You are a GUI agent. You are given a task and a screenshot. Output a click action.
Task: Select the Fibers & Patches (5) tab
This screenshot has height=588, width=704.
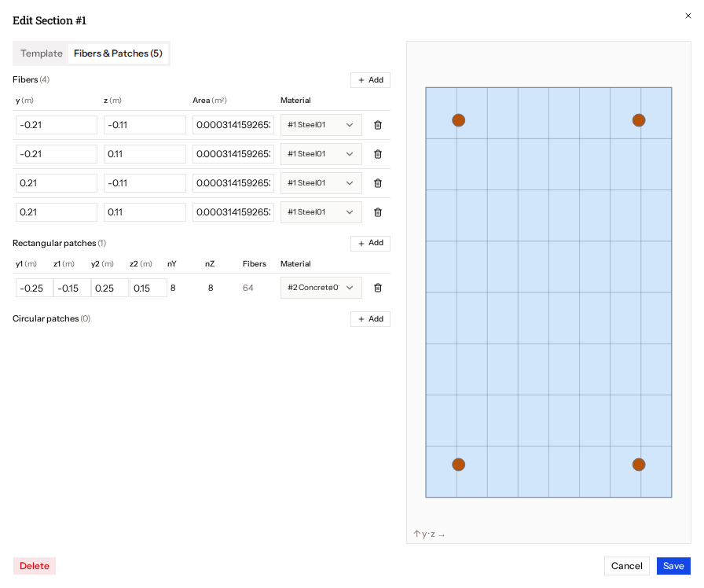[118, 53]
